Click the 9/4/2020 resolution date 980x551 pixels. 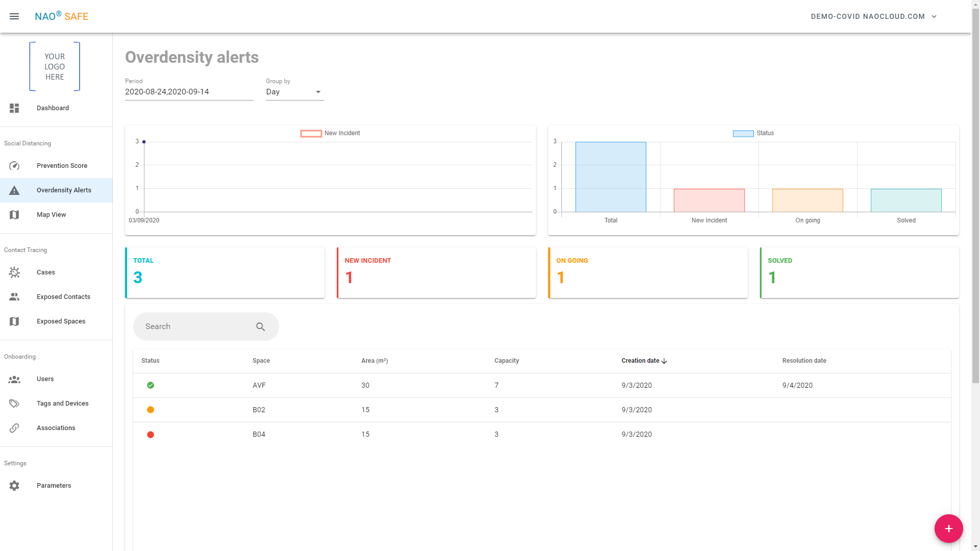797,386
